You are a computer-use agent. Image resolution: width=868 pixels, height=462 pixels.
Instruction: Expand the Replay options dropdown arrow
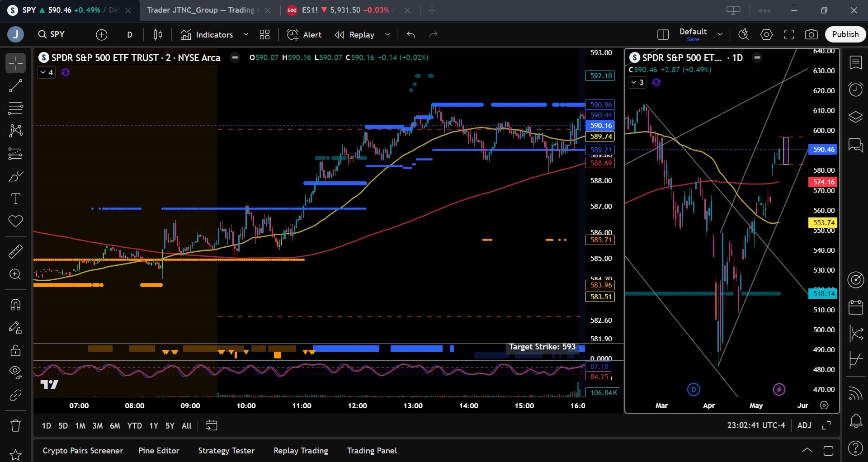(387, 34)
